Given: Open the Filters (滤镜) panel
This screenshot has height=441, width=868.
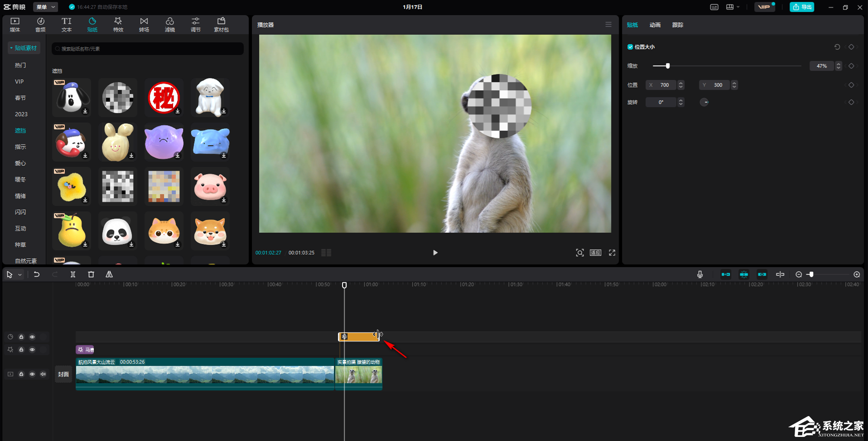Looking at the screenshot, I should pyautogui.click(x=169, y=24).
